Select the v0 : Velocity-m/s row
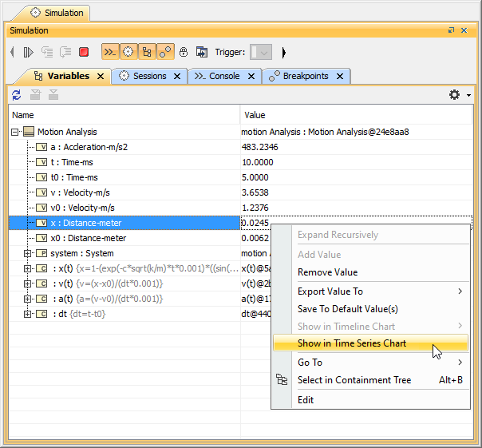Viewport: 482px width, 448px height. (x=87, y=208)
